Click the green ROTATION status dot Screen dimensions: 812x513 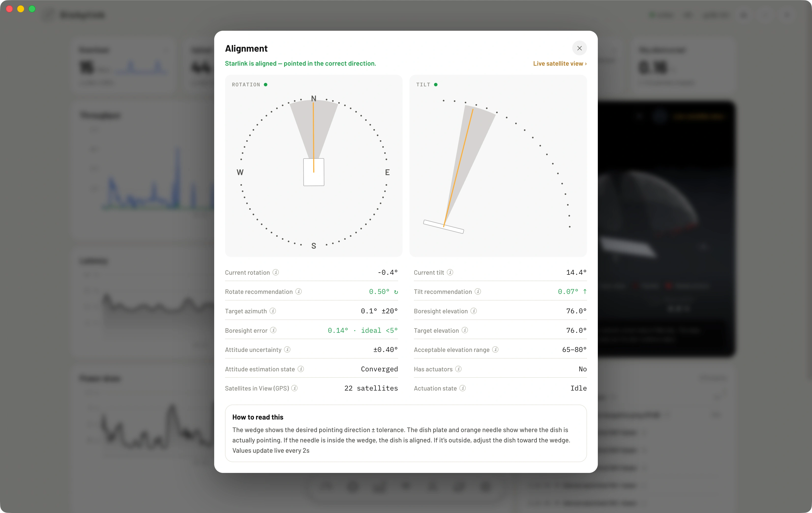[x=266, y=85]
